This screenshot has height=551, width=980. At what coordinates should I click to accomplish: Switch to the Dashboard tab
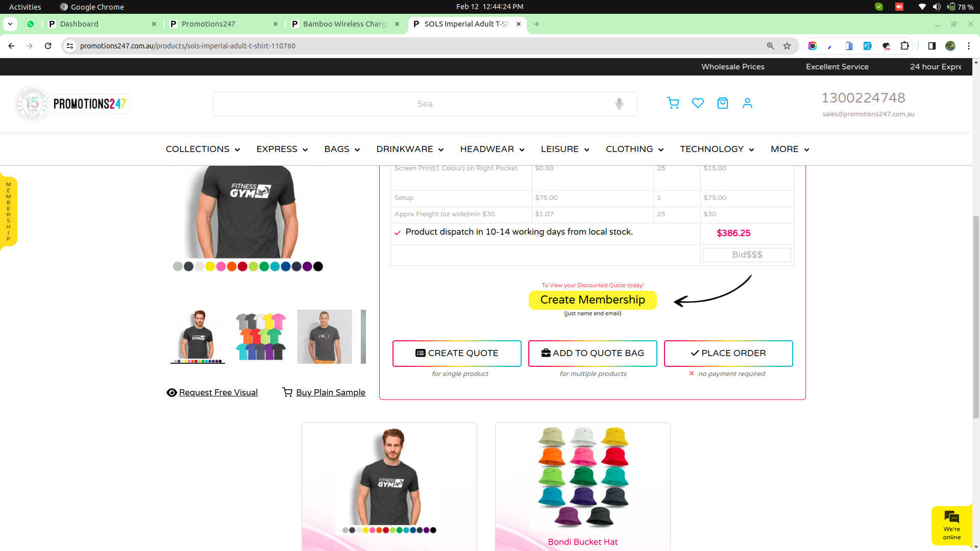[x=79, y=24]
